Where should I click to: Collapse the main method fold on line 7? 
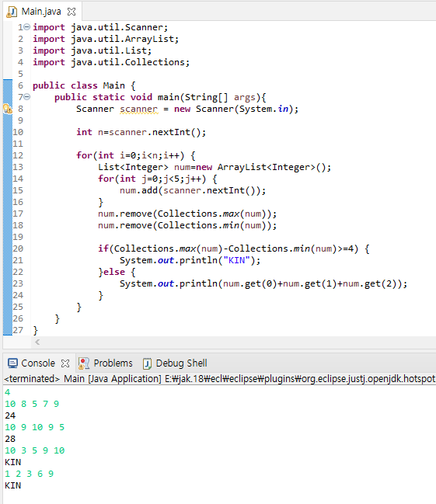pos(27,97)
